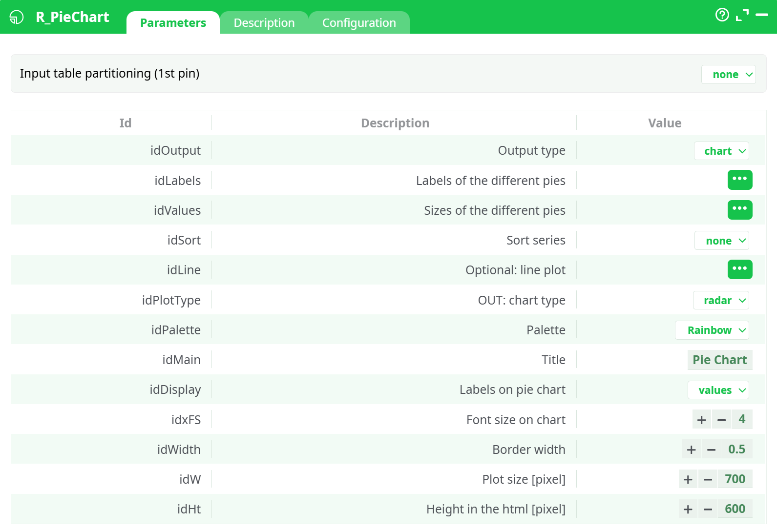Image resolution: width=777 pixels, height=532 pixels.
Task: Click the Font size value 4 field
Action: (x=742, y=419)
